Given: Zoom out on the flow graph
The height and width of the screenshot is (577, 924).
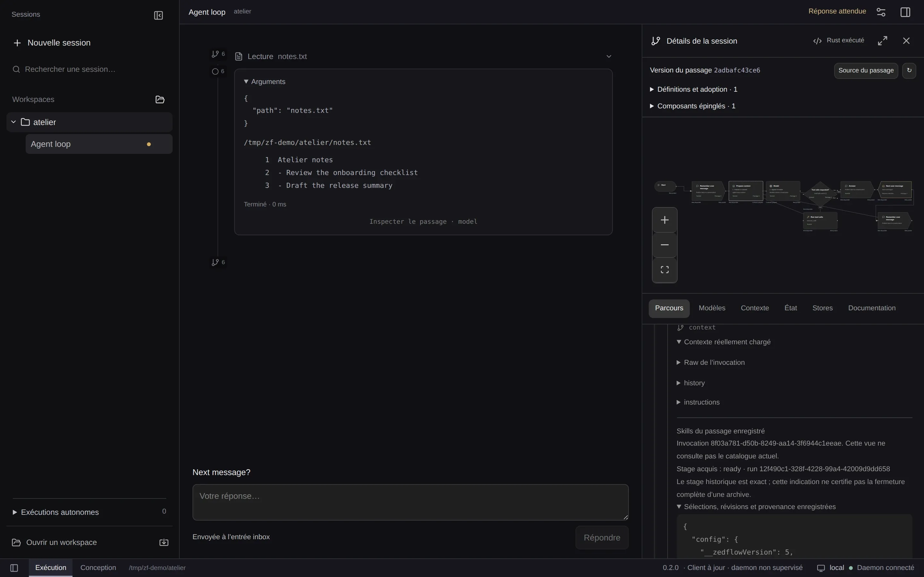Looking at the screenshot, I should click(665, 245).
